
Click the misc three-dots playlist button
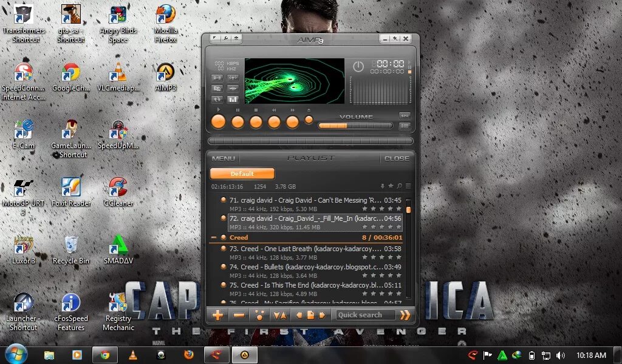[x=259, y=315]
